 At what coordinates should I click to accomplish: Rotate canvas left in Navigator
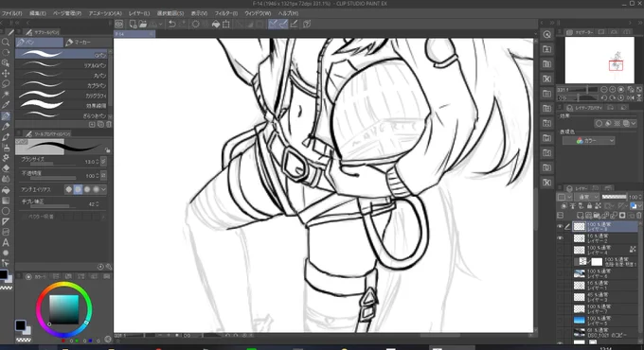point(604,98)
